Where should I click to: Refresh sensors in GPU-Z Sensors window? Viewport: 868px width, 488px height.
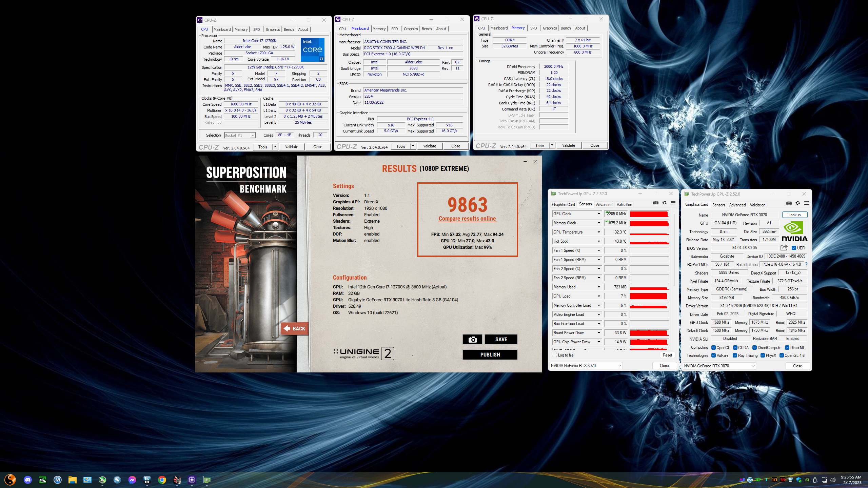coord(665,203)
